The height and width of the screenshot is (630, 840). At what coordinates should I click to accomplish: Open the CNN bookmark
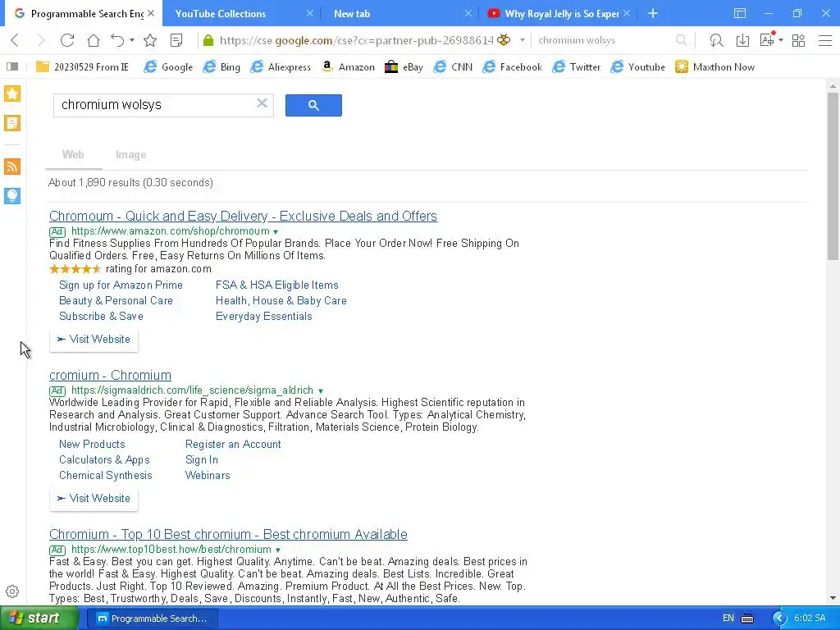tap(453, 67)
